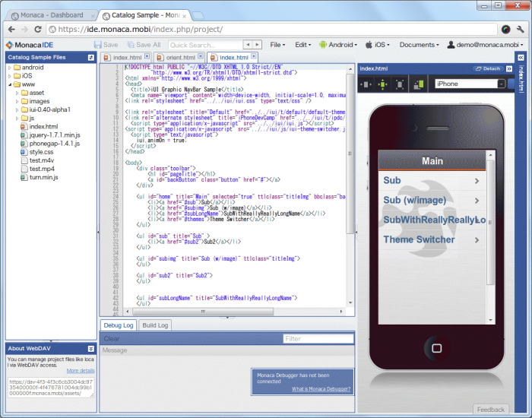This screenshot has height=418, width=532.
Task: Open the Android dropdown menu
Action: (340, 45)
